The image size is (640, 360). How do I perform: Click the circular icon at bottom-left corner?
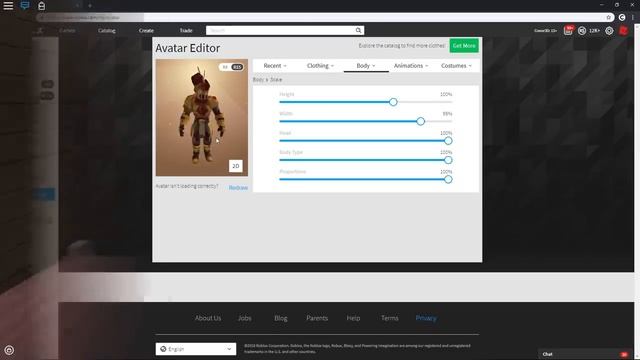tap(9, 350)
